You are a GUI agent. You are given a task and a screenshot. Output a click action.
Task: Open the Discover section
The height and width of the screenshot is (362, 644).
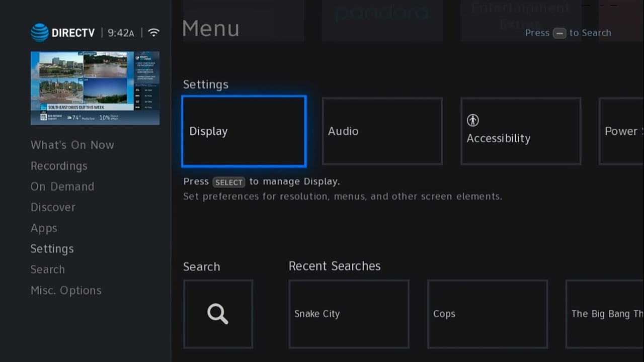click(x=53, y=207)
